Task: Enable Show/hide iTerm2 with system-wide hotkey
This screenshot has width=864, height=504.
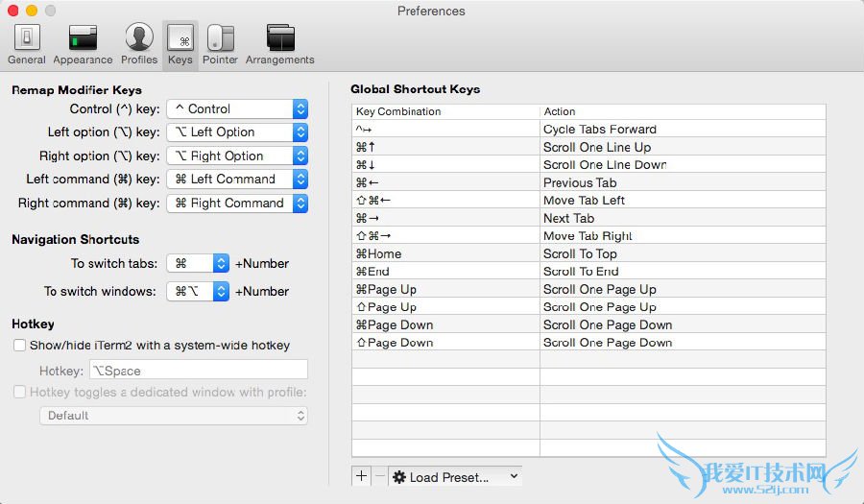Action: (x=20, y=346)
